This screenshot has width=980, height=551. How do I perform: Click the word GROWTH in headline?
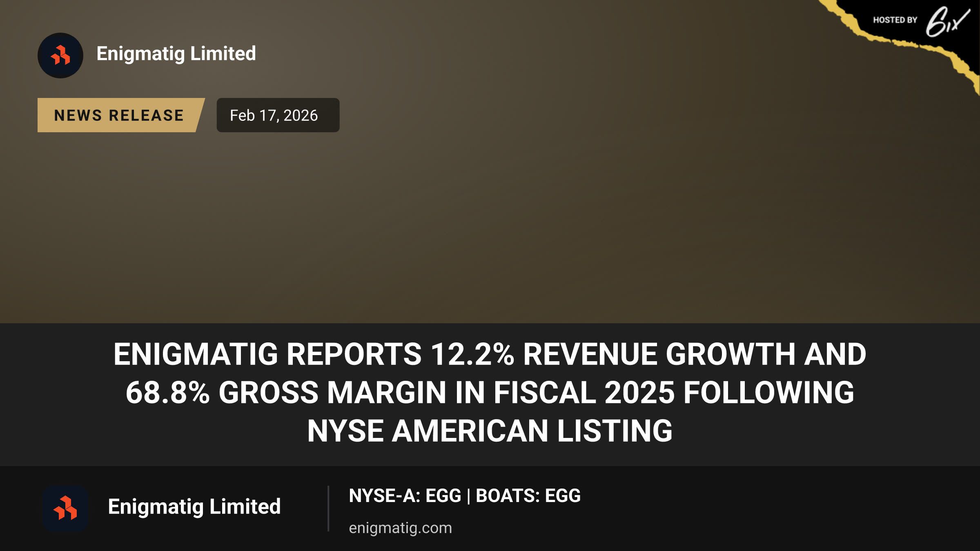coord(731,354)
